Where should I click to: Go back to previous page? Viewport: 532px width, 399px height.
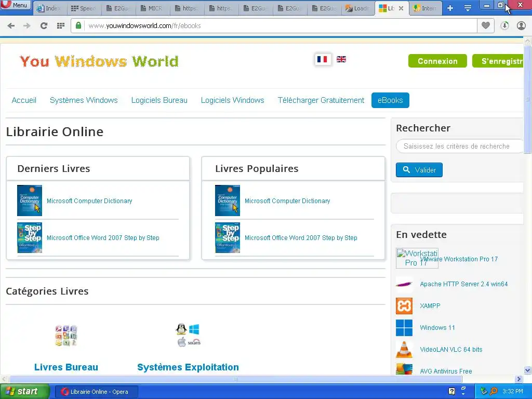coord(11,26)
